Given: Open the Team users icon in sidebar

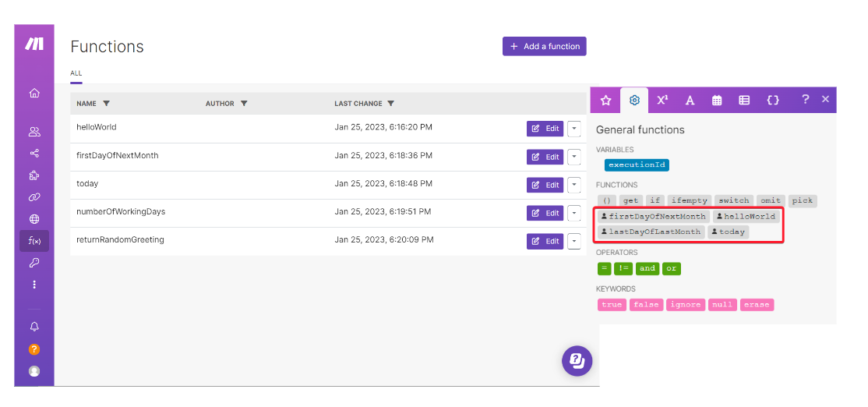Looking at the screenshot, I should point(34,132).
